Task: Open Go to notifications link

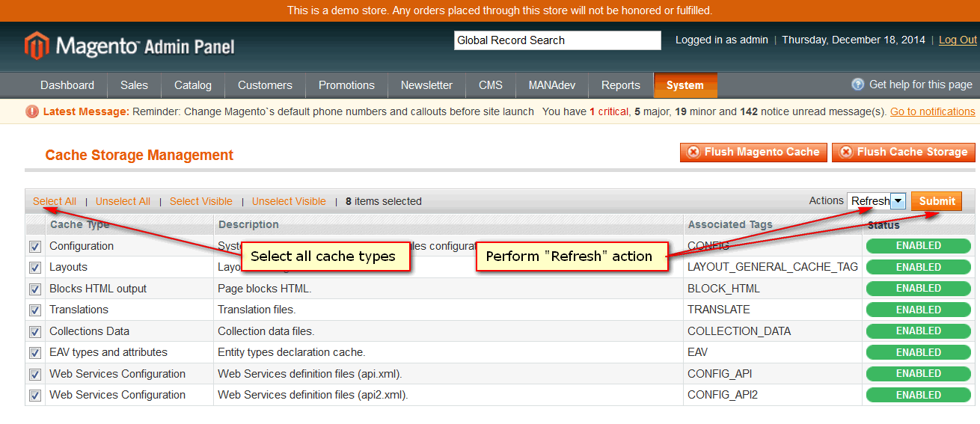Action: (933, 111)
